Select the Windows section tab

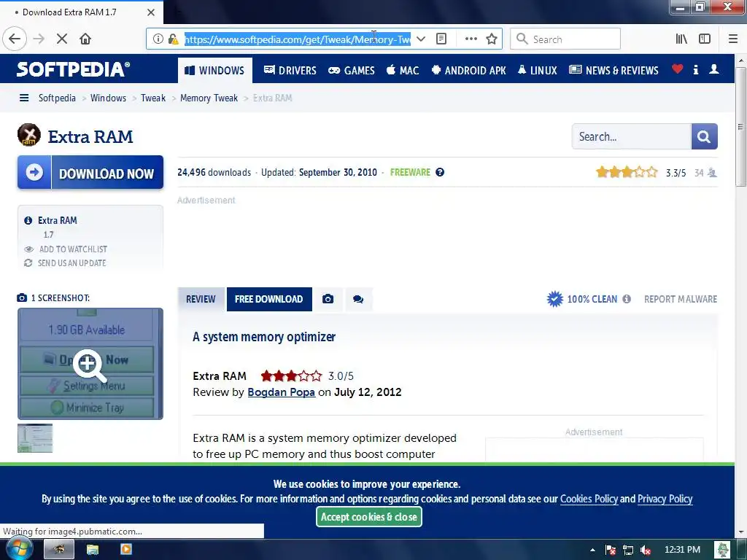click(215, 71)
